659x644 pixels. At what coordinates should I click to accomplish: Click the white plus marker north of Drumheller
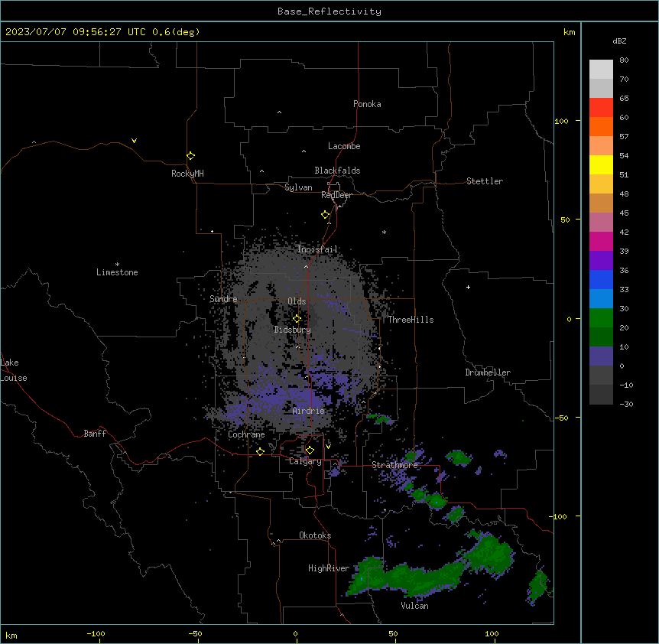[x=468, y=287]
